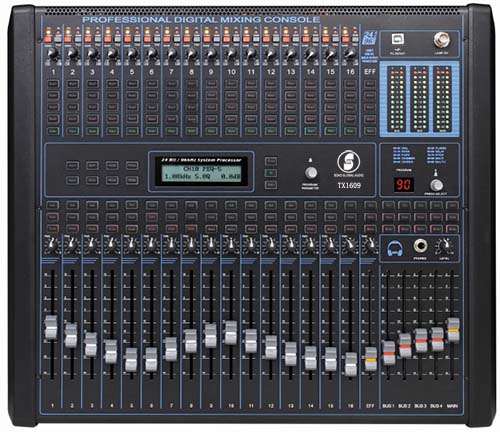Click the headphone level knob next to phones jack
500x432 pixels.
(x=446, y=246)
